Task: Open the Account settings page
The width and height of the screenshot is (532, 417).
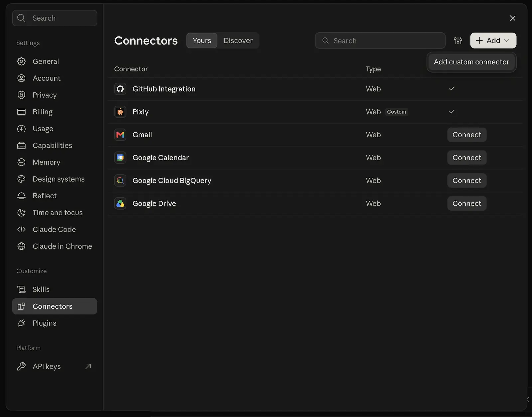Action: 55,78
